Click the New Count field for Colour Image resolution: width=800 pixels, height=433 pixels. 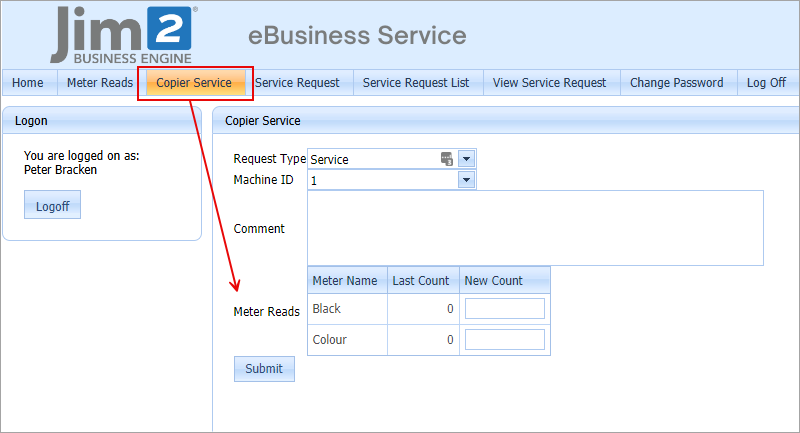point(505,340)
